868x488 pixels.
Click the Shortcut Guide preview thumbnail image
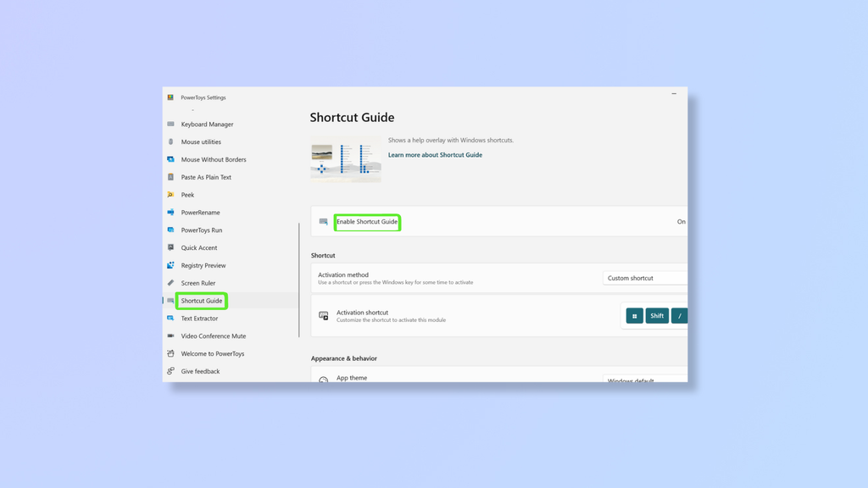pos(345,158)
